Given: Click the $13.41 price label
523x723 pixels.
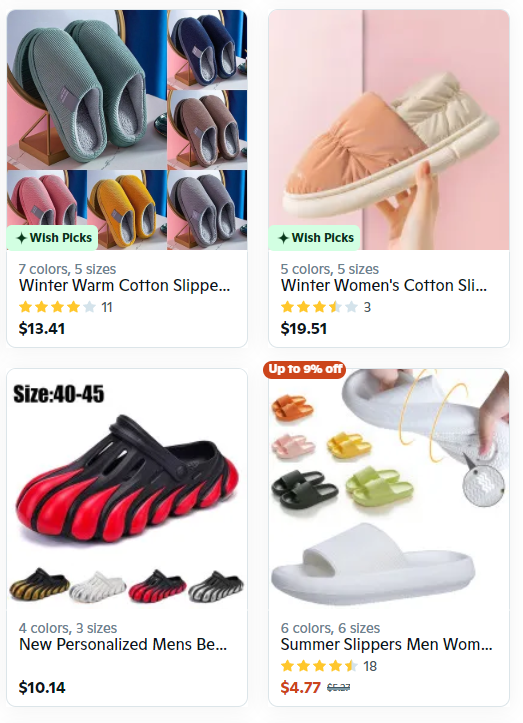Looking at the screenshot, I should (x=42, y=329).
